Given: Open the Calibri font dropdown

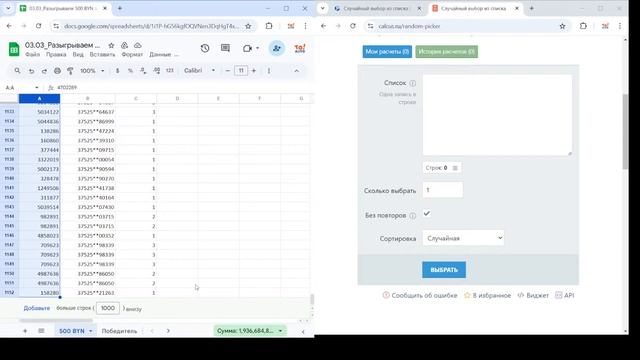Looking at the screenshot, I should 199,71.
